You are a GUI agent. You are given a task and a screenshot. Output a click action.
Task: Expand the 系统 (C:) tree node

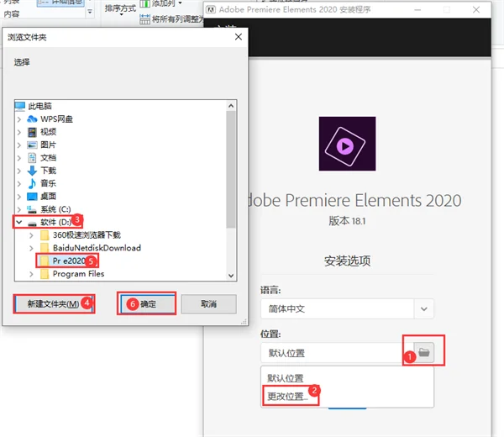coord(19,209)
